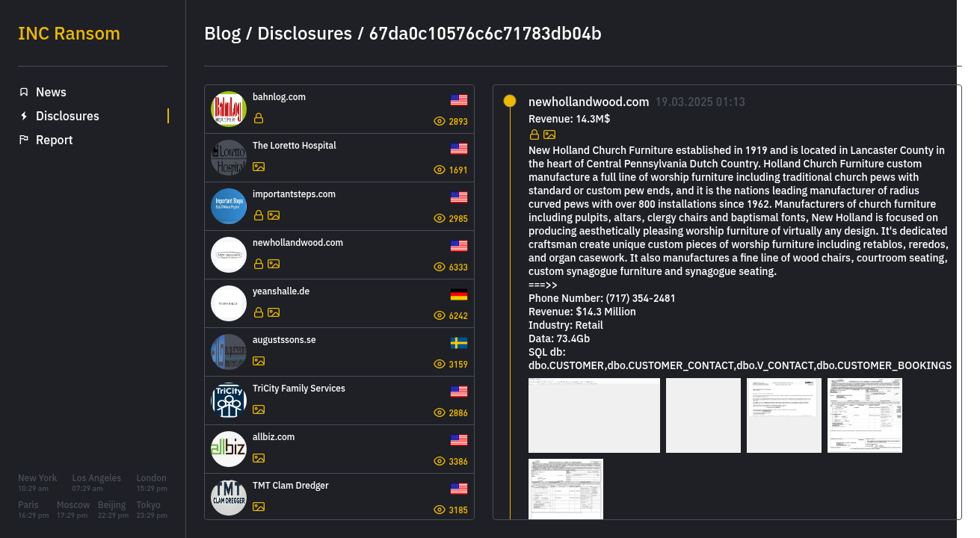Open the yeanshalle.de disclosure entry
This screenshot has height=538, width=980.
coord(339,303)
